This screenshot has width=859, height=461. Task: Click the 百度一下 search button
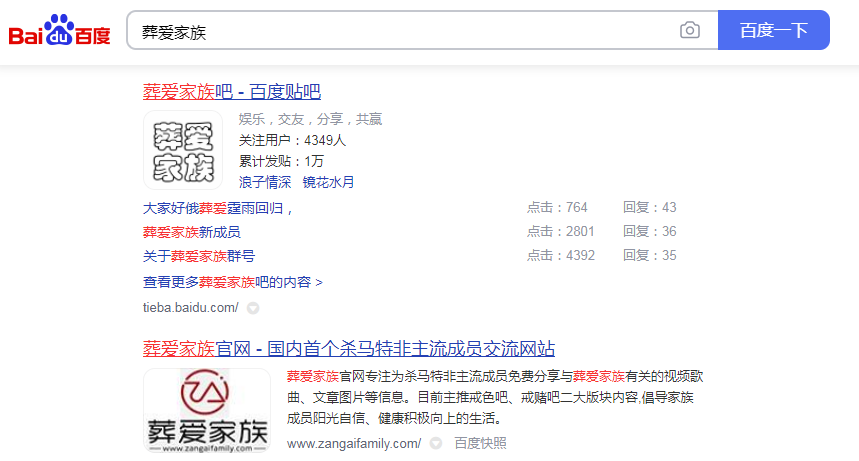[774, 30]
